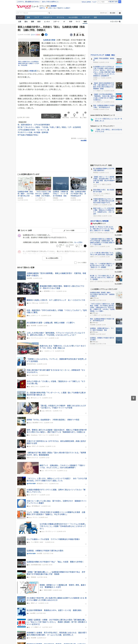Share article on X icon

(43, 35)
